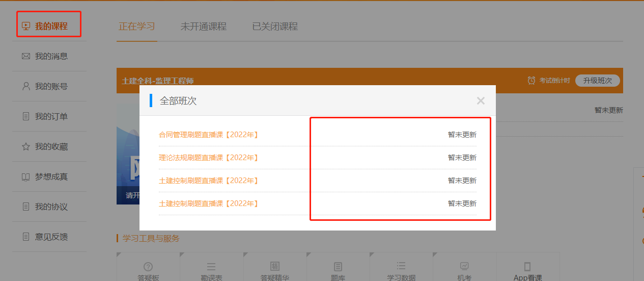
Task: Open the 勘误表 tool icon
Action: (x=211, y=267)
